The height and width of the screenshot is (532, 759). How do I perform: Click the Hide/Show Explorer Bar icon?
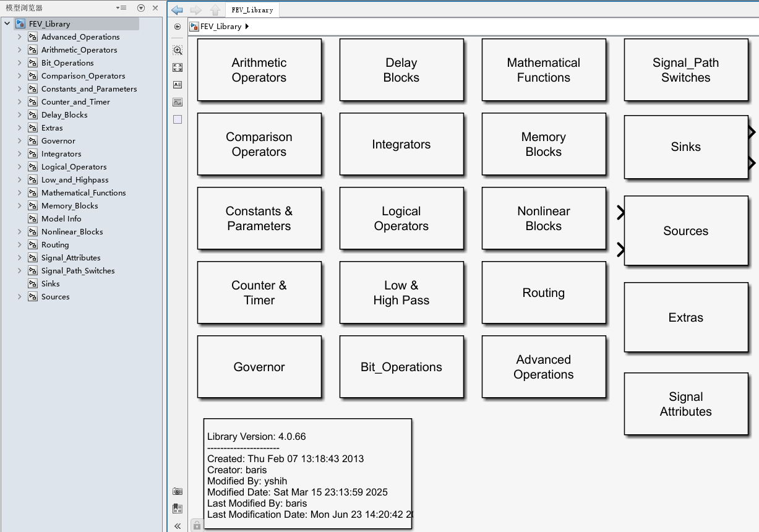[x=178, y=27]
